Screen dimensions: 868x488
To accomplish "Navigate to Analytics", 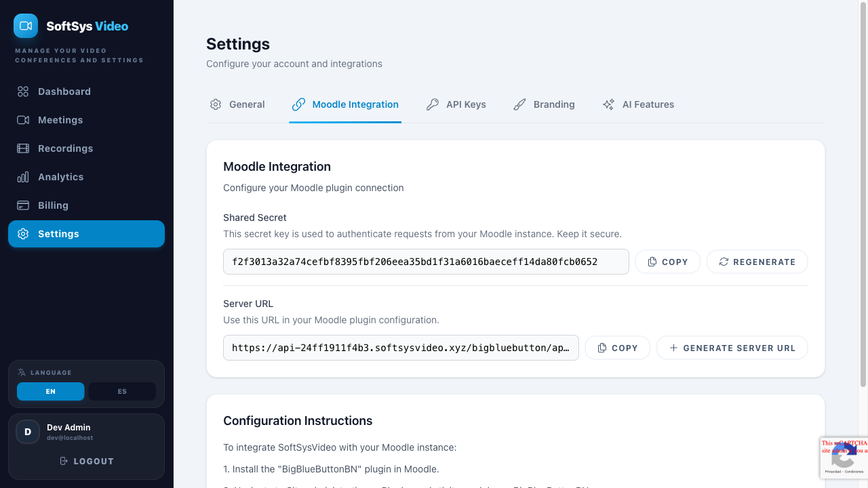I will pyautogui.click(x=86, y=177).
